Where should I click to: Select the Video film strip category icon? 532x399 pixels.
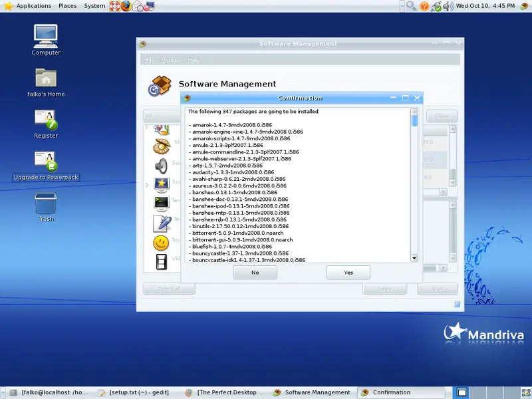click(162, 262)
